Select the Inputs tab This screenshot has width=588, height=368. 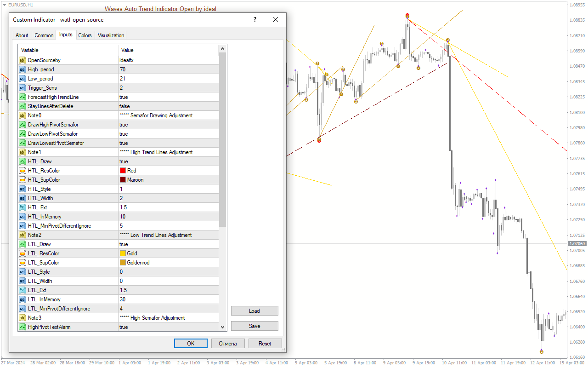(66, 34)
